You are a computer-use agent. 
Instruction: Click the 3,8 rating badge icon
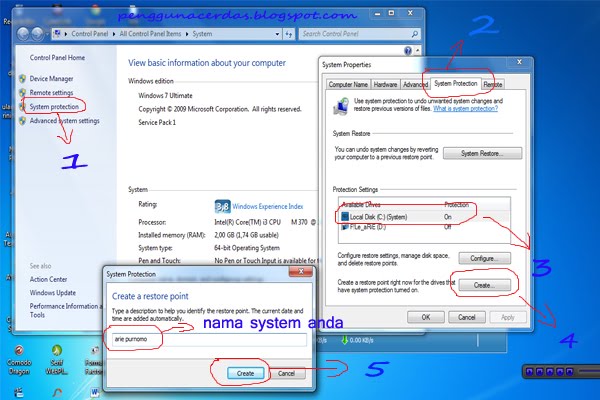(x=222, y=207)
